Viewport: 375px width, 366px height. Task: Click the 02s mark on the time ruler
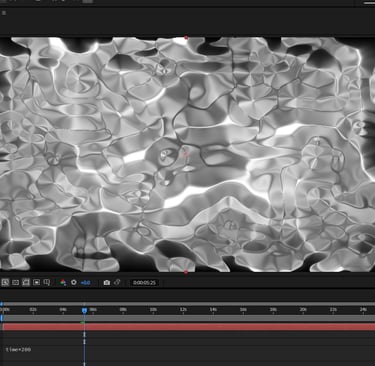pyautogui.click(x=33, y=310)
